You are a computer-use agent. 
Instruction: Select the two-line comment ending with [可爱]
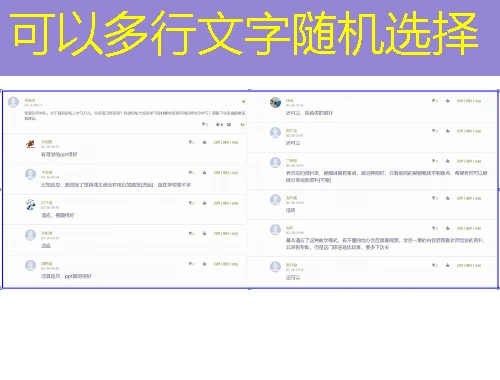click(x=386, y=176)
